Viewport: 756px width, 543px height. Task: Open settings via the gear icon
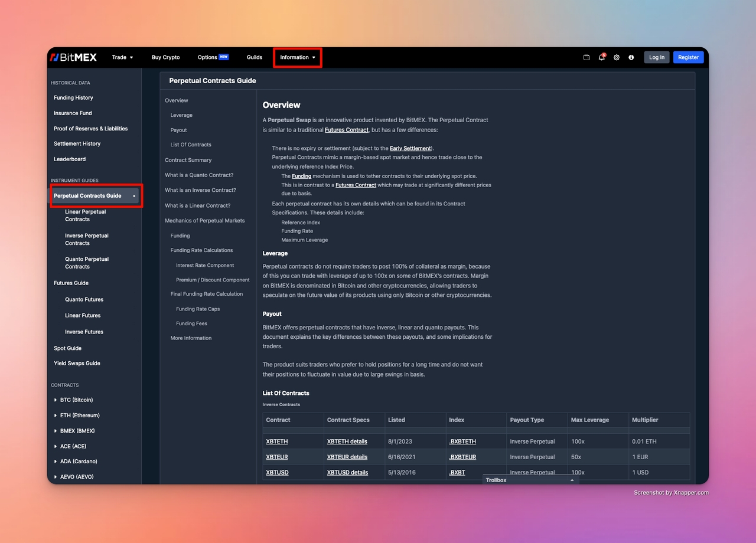[617, 57]
